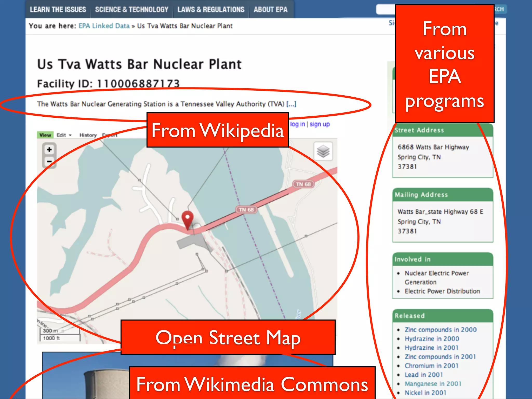Zoom out on the map with minus button

[49, 162]
